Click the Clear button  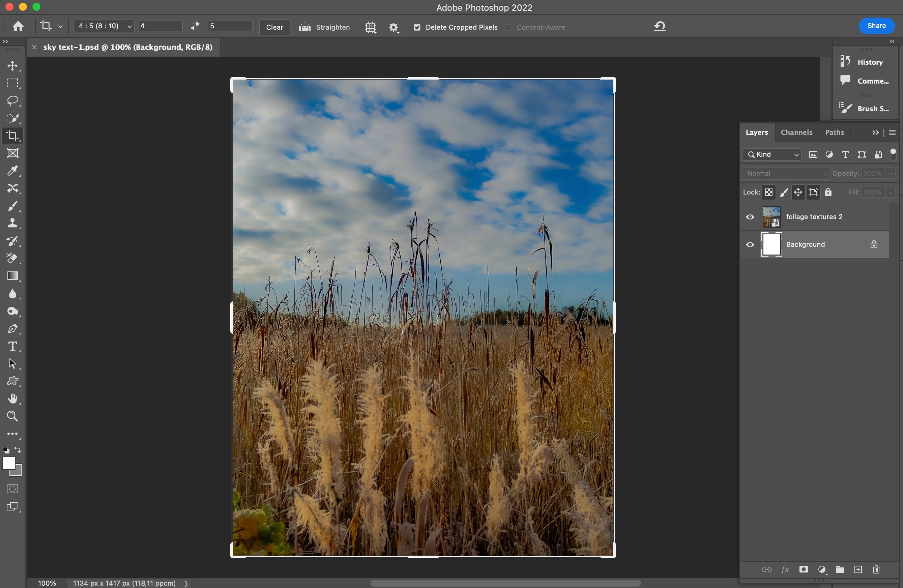pos(274,27)
